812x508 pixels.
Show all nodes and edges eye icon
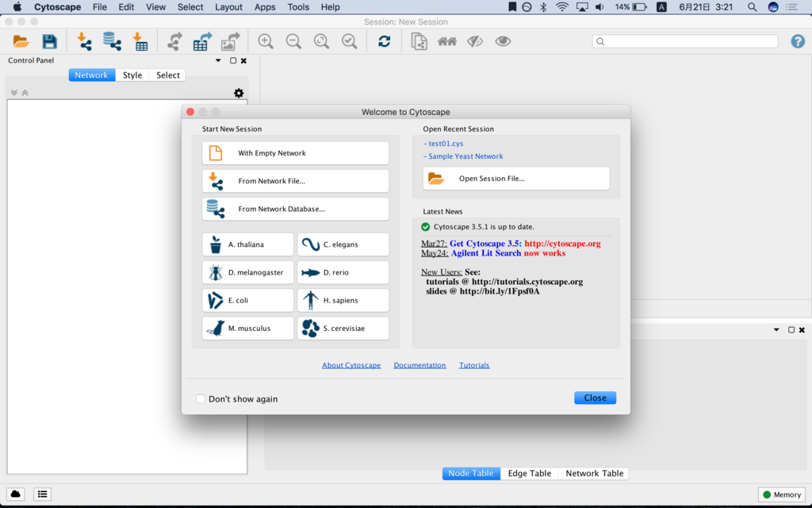pyautogui.click(x=503, y=41)
